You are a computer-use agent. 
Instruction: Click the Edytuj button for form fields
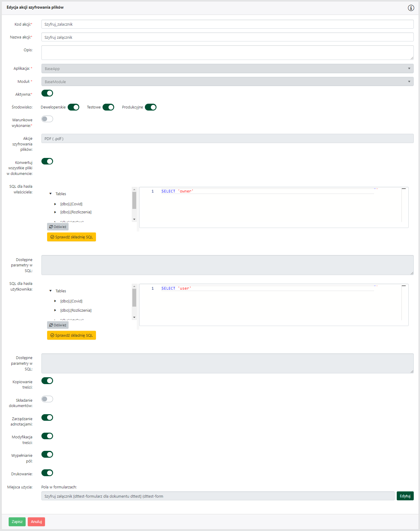405,496
